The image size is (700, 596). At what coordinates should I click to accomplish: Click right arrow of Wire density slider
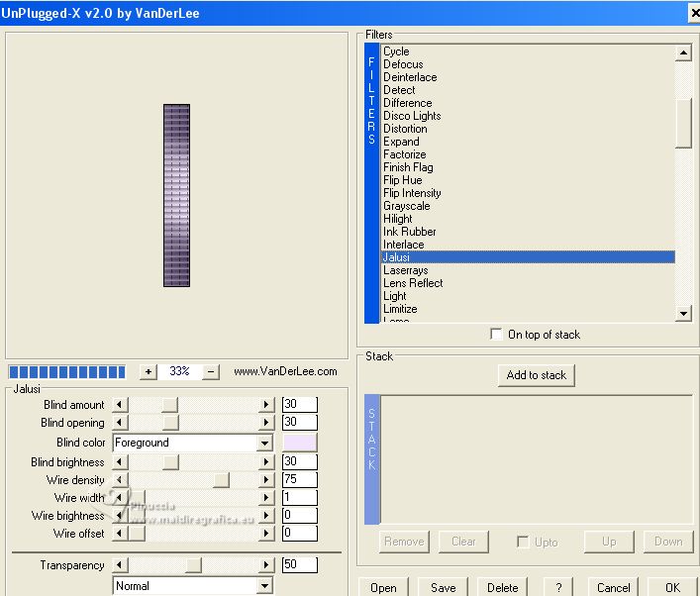[x=266, y=480]
